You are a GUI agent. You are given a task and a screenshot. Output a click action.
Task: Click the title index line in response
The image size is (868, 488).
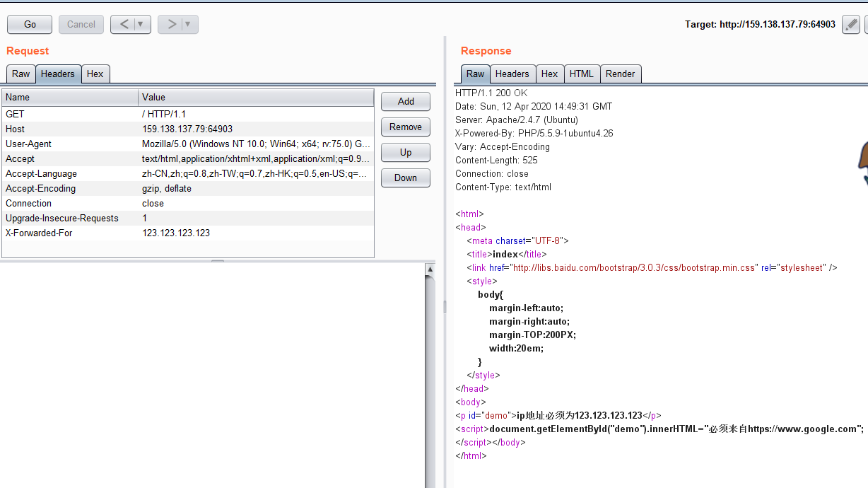coord(507,254)
